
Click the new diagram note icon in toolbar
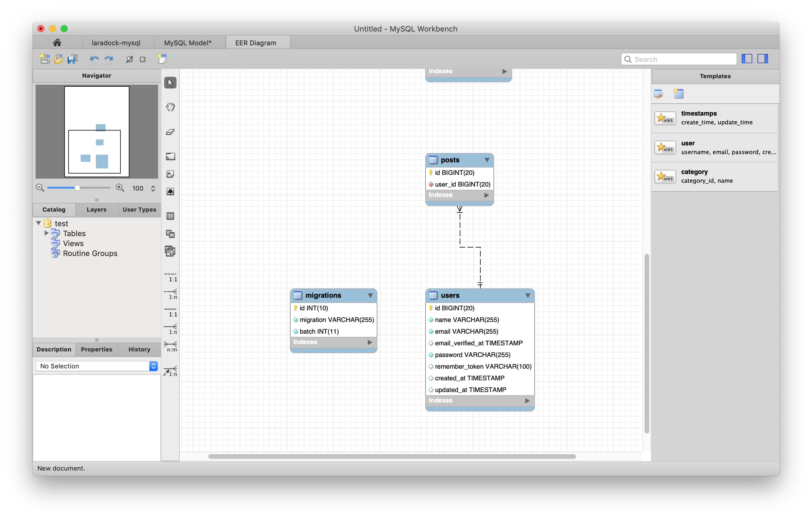click(162, 59)
